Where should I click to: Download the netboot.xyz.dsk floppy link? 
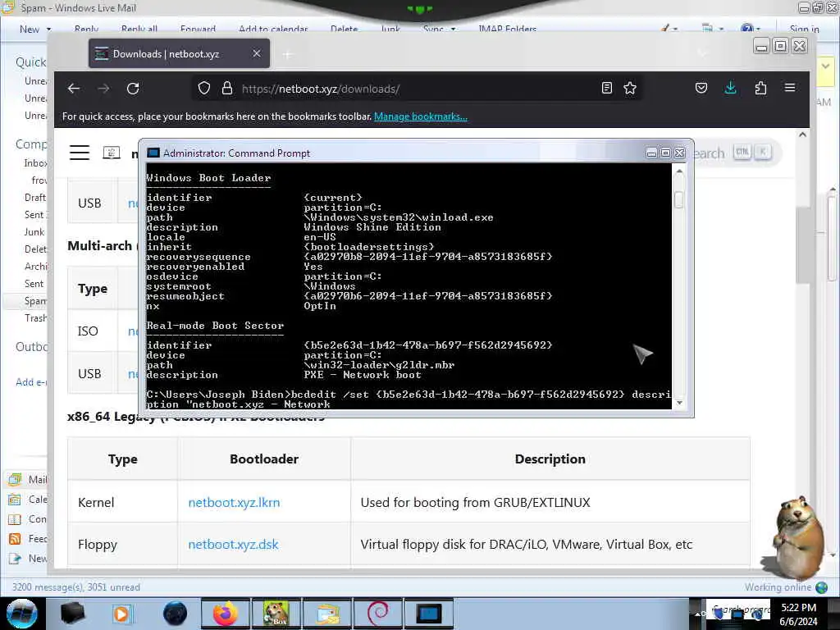click(233, 545)
